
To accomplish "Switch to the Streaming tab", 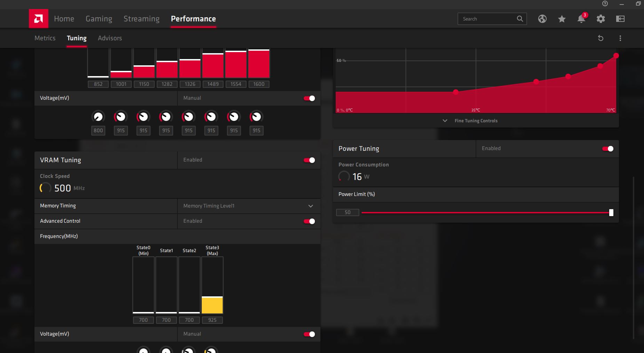I will (142, 19).
